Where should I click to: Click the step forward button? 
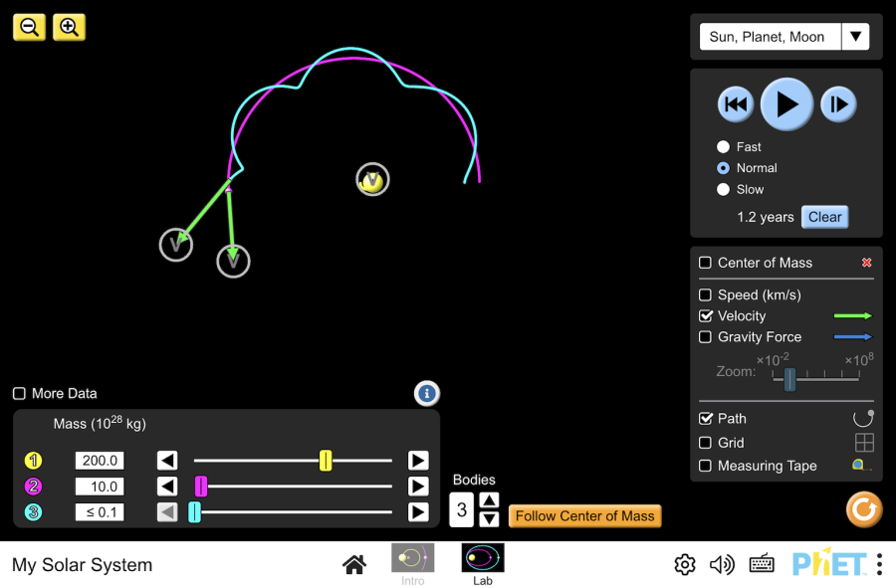838,104
